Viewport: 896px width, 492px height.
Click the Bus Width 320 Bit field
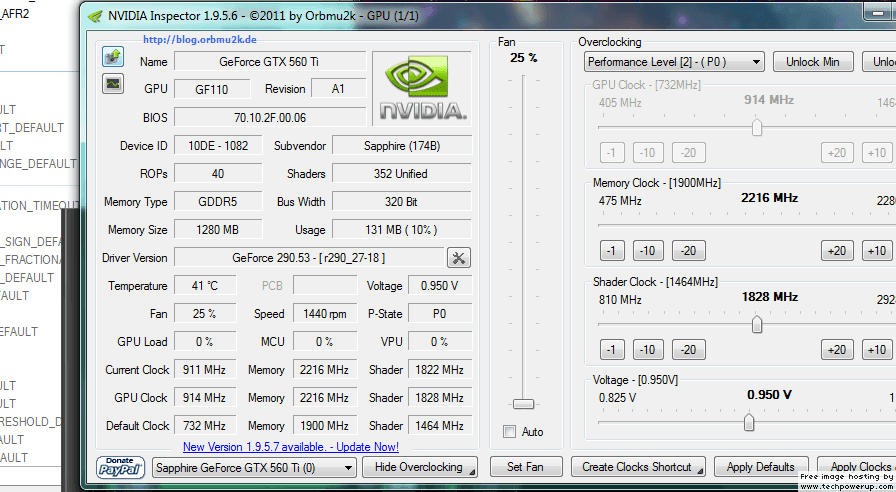[402, 202]
